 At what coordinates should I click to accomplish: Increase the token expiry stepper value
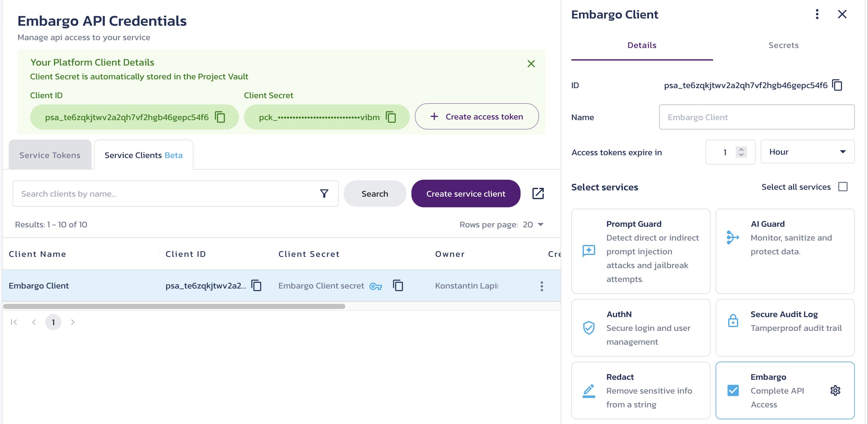pos(741,149)
